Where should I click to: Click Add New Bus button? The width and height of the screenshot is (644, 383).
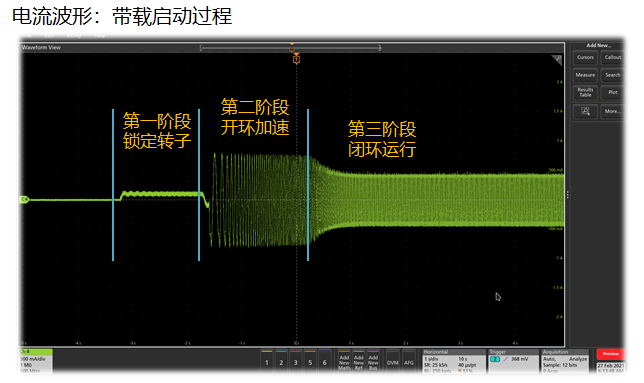pyautogui.click(x=373, y=361)
